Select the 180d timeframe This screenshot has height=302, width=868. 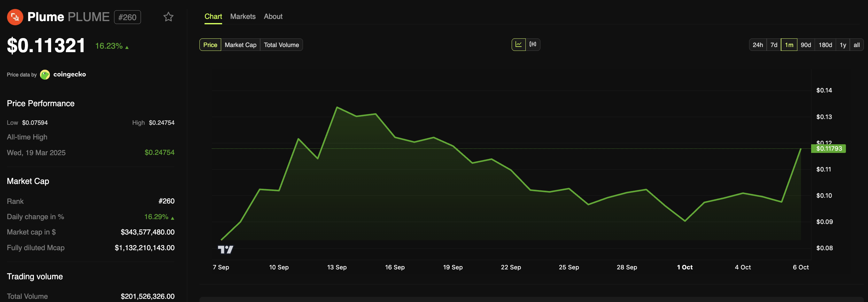(x=825, y=44)
